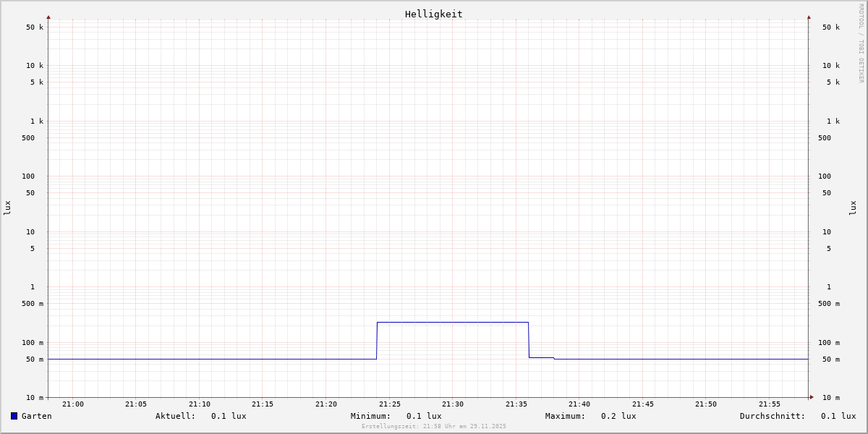
Task: Click the "50 m" label on right axis
Action: click(831, 359)
